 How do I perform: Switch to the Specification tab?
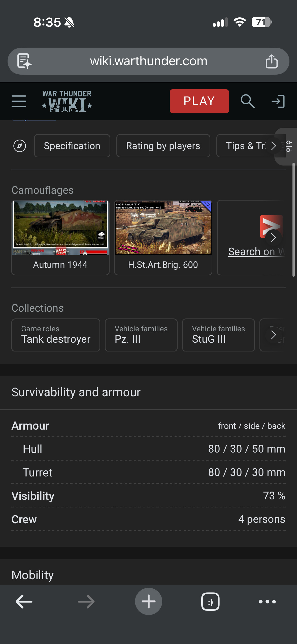(x=72, y=146)
